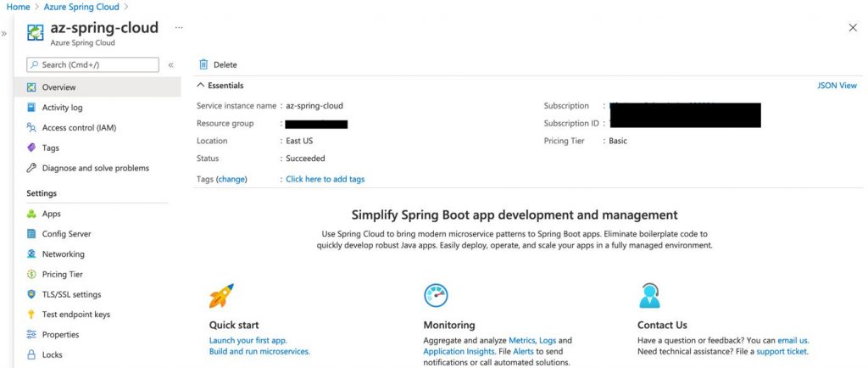868x368 pixels.
Task: Click the Apps icon in sidebar
Action: [31, 214]
